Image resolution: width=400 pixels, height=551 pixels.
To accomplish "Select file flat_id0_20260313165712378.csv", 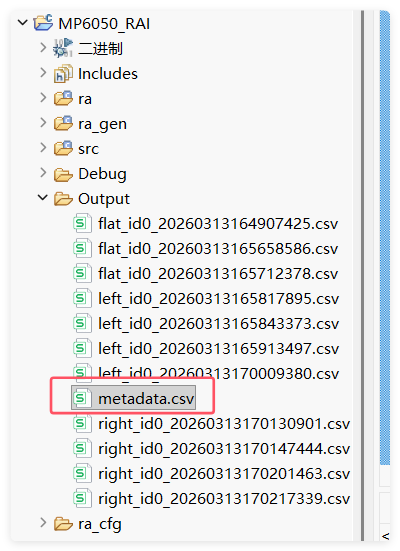I will [x=218, y=274].
